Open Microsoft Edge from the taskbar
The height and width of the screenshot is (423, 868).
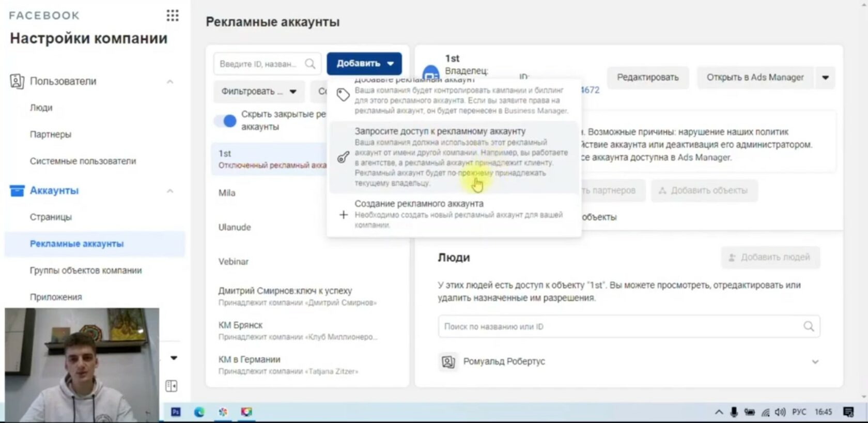(199, 412)
